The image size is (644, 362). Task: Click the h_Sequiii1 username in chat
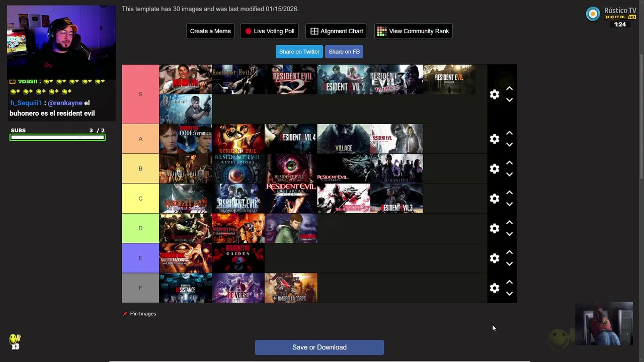click(26, 103)
